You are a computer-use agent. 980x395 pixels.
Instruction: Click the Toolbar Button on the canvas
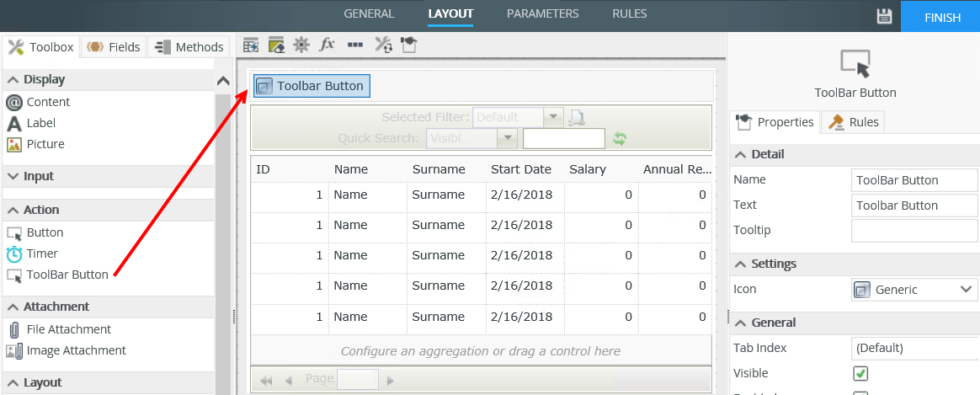[311, 86]
